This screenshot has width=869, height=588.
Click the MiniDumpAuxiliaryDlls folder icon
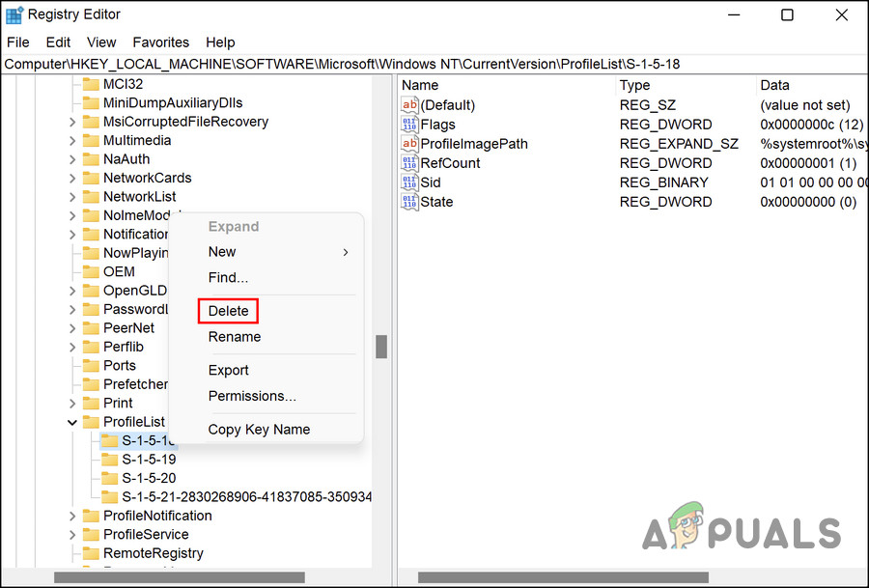click(x=91, y=103)
